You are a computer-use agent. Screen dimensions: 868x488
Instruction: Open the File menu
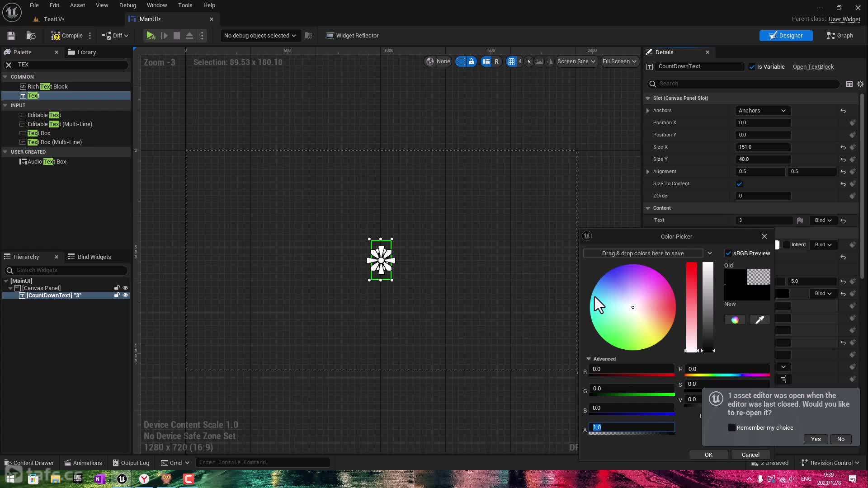34,5
